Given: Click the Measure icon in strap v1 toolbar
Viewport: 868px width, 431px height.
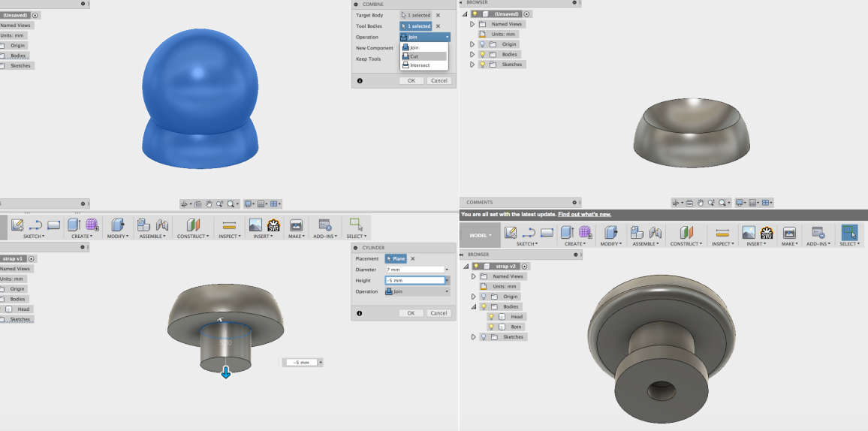Looking at the screenshot, I should (229, 225).
